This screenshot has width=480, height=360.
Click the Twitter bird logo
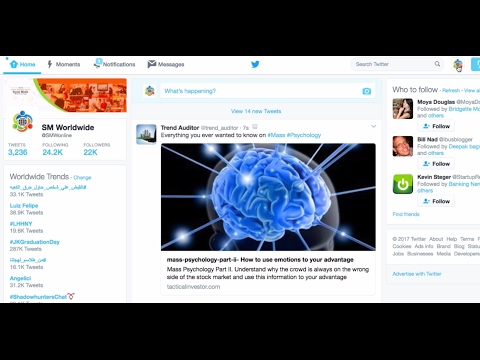click(255, 64)
